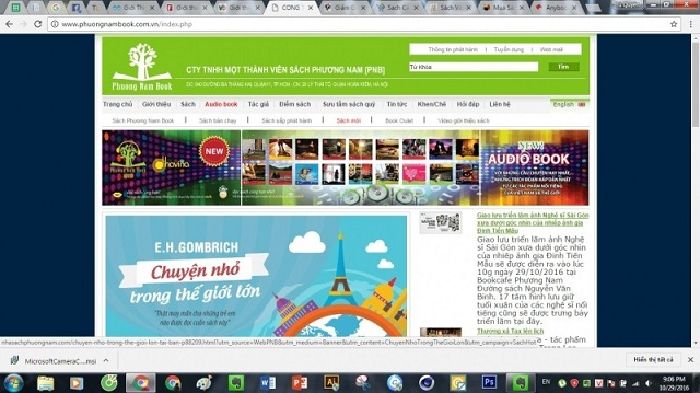Open the Windows Start button
Screen dimensions: 700x393
13,383
